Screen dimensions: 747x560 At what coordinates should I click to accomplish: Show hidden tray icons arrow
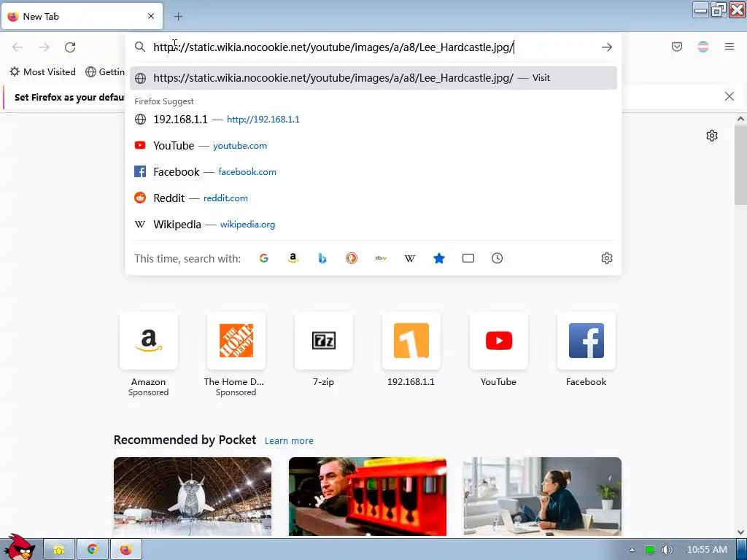pos(632,550)
